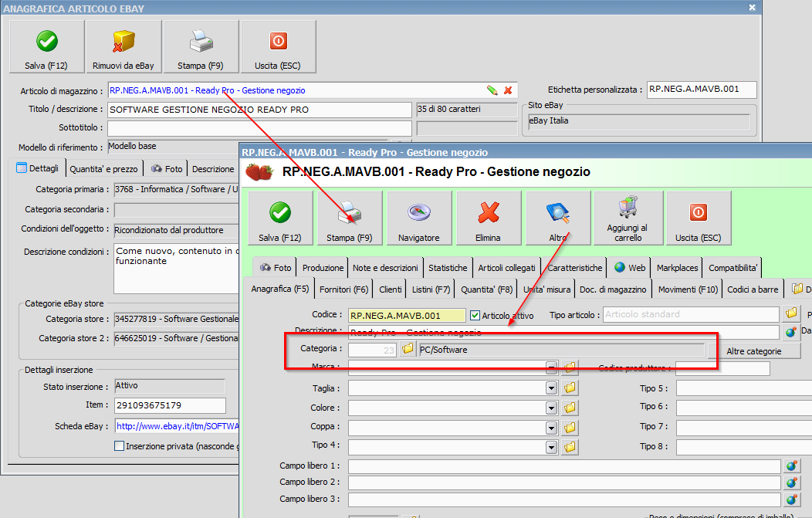Open the Altro magnifier button

coord(558,218)
